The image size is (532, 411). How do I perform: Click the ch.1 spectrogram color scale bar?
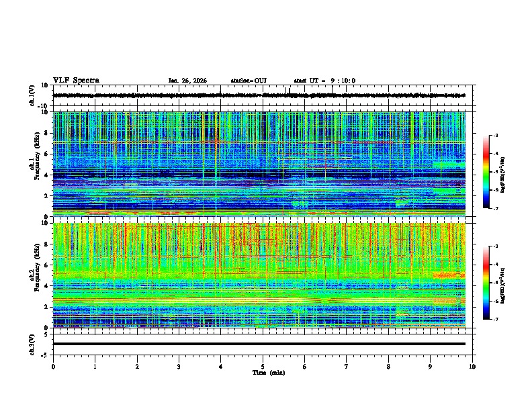pyautogui.click(x=486, y=172)
